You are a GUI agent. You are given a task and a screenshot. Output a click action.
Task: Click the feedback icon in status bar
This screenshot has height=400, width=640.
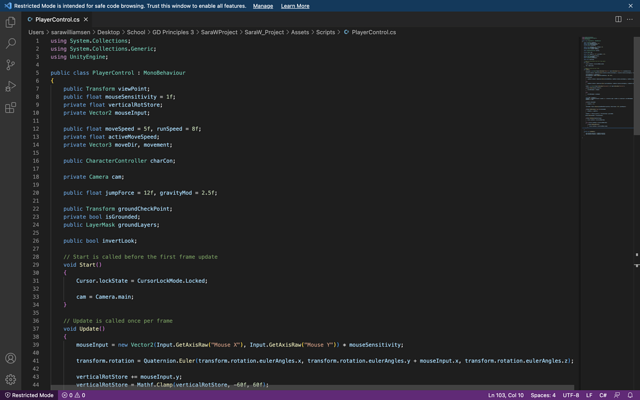[x=617, y=395]
